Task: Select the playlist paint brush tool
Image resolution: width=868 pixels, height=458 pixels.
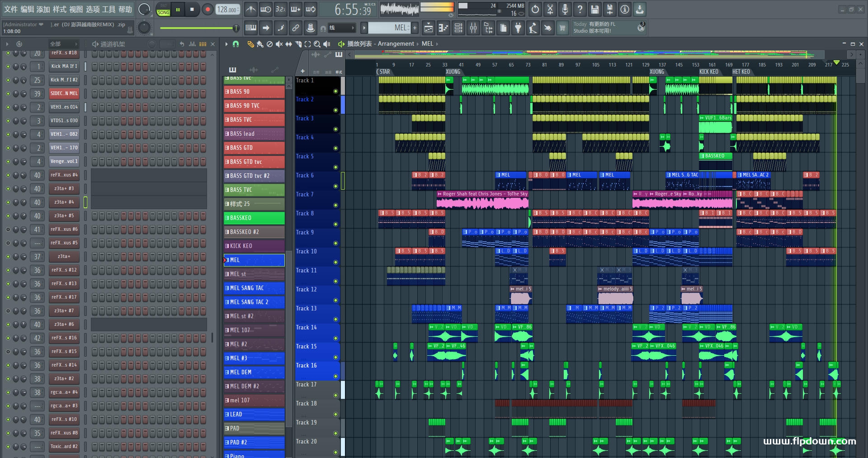Action: pos(260,44)
